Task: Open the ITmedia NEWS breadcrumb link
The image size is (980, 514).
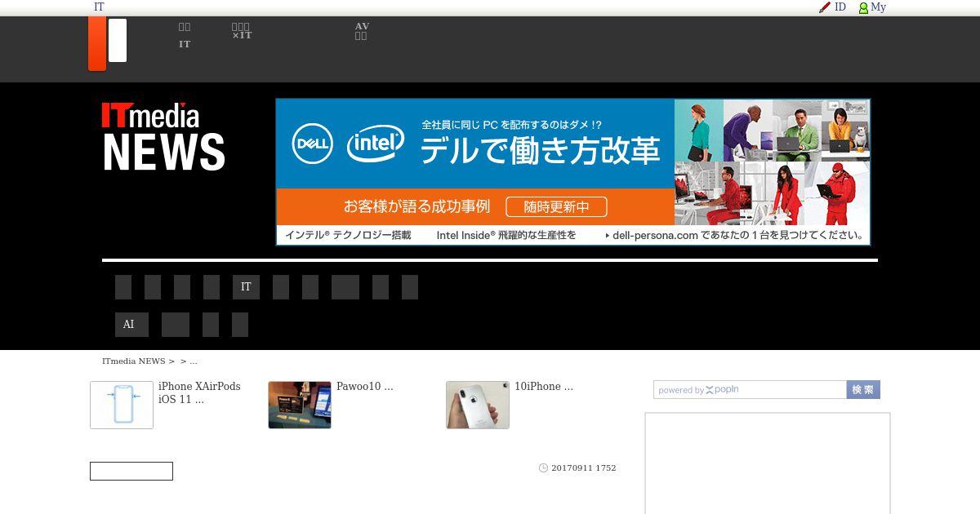Action: pyautogui.click(x=134, y=361)
